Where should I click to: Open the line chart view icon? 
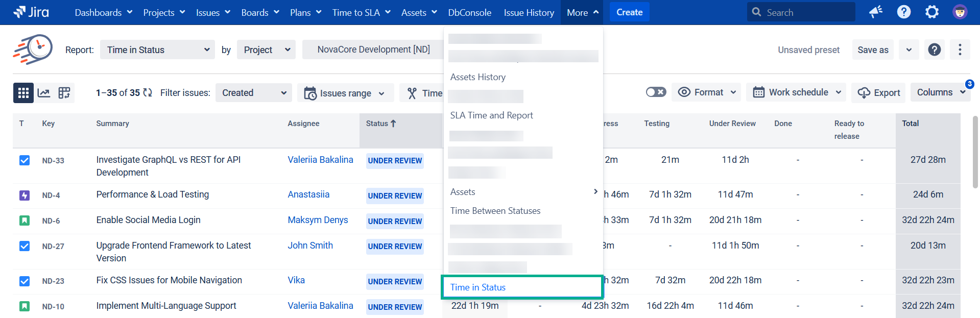point(44,93)
